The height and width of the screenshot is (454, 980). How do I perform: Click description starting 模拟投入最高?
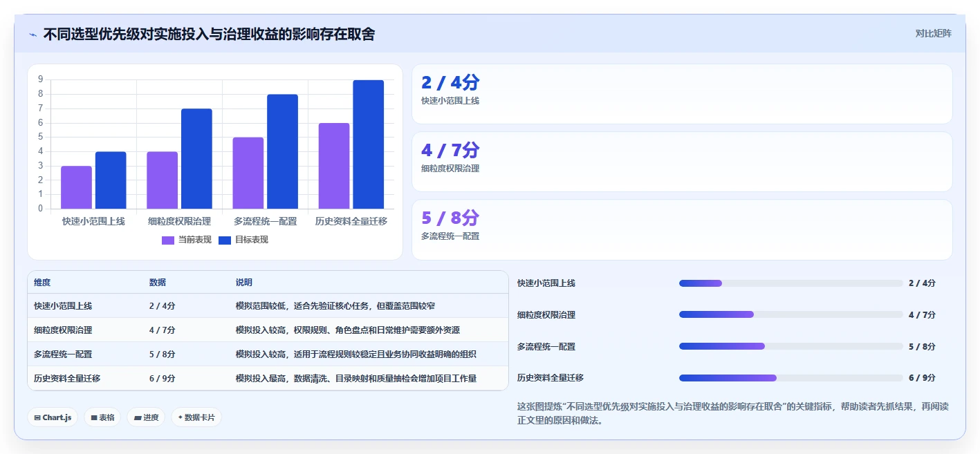pyautogui.click(x=355, y=378)
